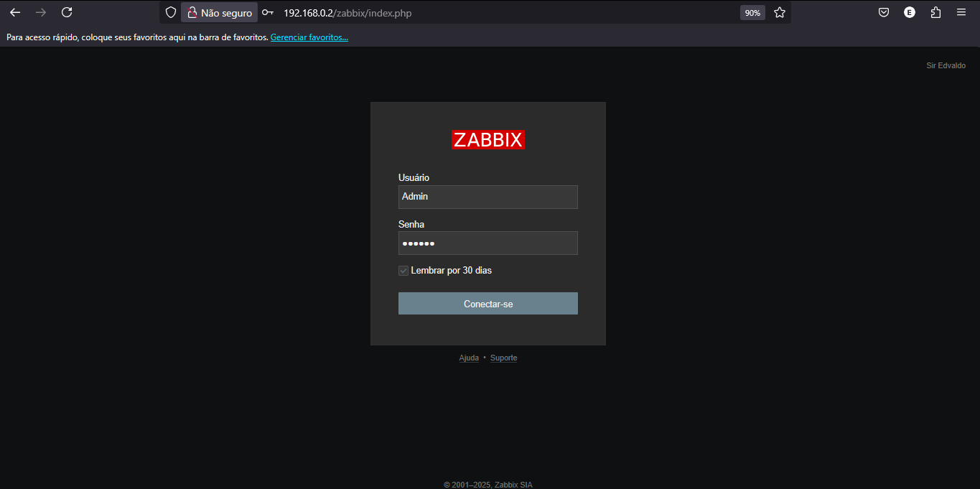This screenshot has height=489, width=980.
Task: Open the Suporte link
Action: [x=503, y=357]
